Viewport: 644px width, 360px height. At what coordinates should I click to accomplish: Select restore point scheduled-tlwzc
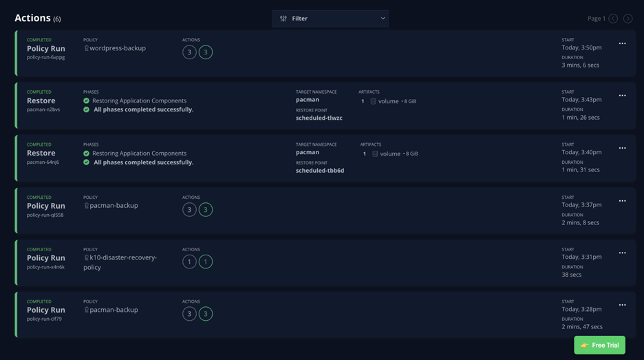(319, 118)
